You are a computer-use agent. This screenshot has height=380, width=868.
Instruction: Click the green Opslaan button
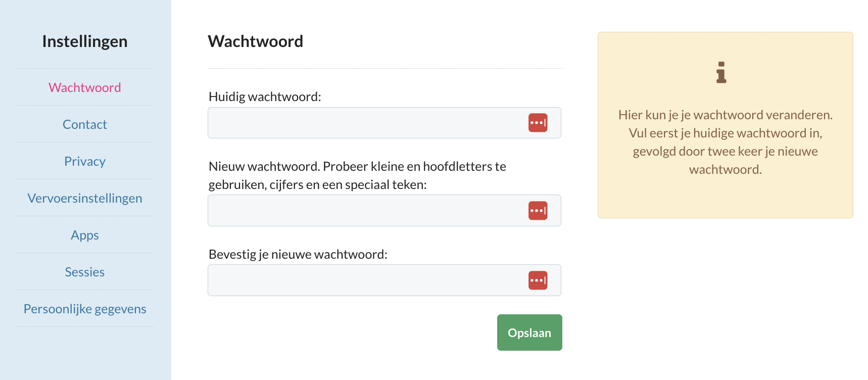(529, 332)
